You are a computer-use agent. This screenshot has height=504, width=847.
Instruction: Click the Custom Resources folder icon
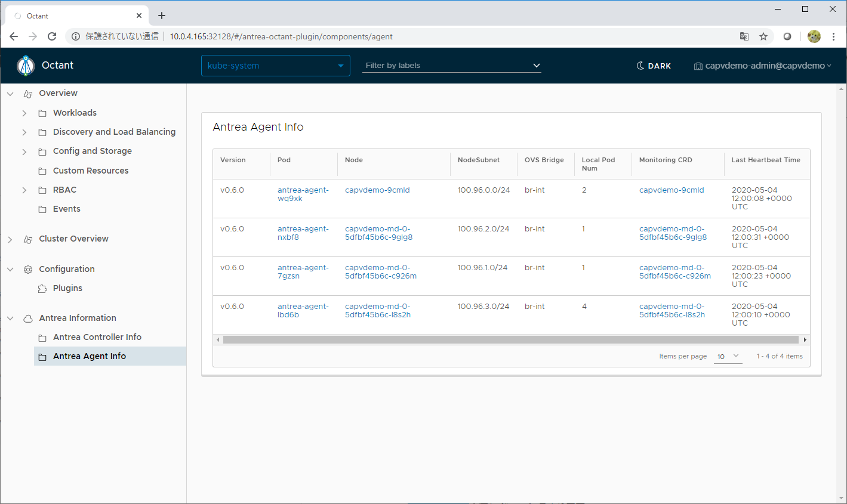point(42,171)
